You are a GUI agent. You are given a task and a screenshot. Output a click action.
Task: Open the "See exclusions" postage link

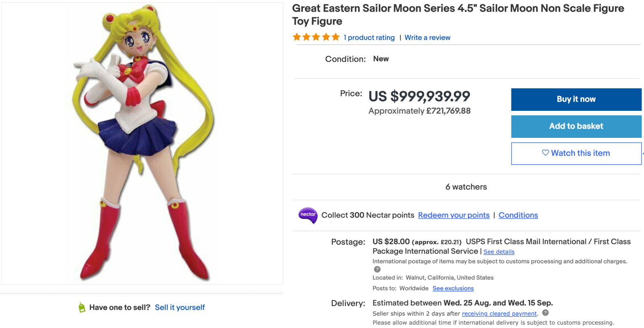453,289
